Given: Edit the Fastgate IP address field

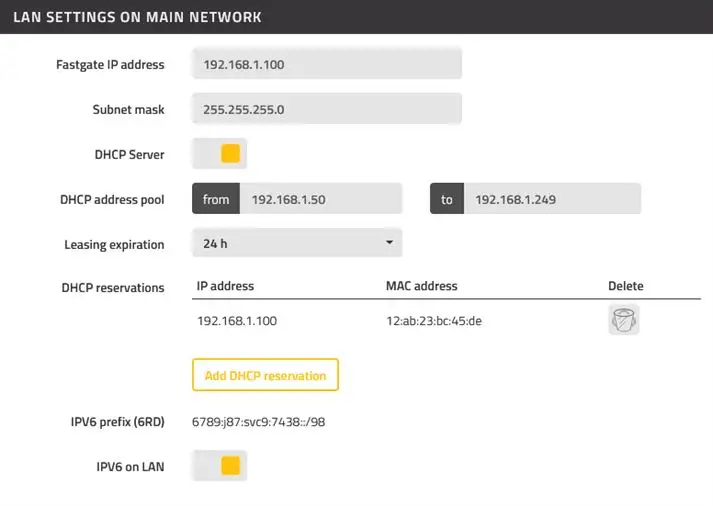Looking at the screenshot, I should (x=327, y=64).
